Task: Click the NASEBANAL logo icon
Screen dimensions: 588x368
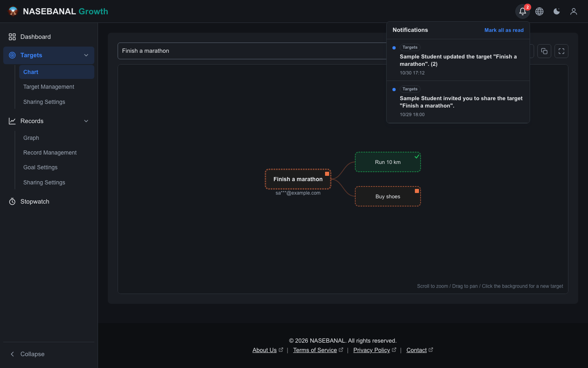Action: pos(13,11)
